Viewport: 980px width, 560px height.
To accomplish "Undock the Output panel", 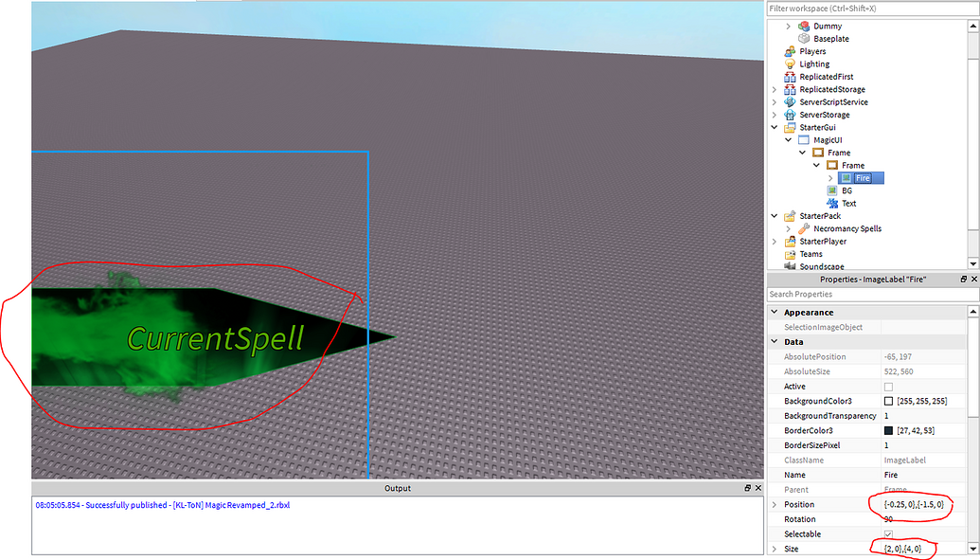I will pyautogui.click(x=747, y=488).
